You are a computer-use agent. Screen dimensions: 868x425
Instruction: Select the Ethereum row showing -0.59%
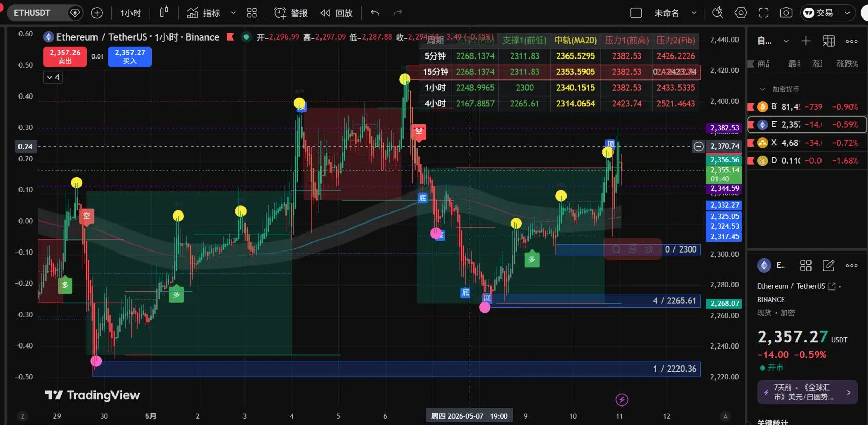pyautogui.click(x=807, y=125)
